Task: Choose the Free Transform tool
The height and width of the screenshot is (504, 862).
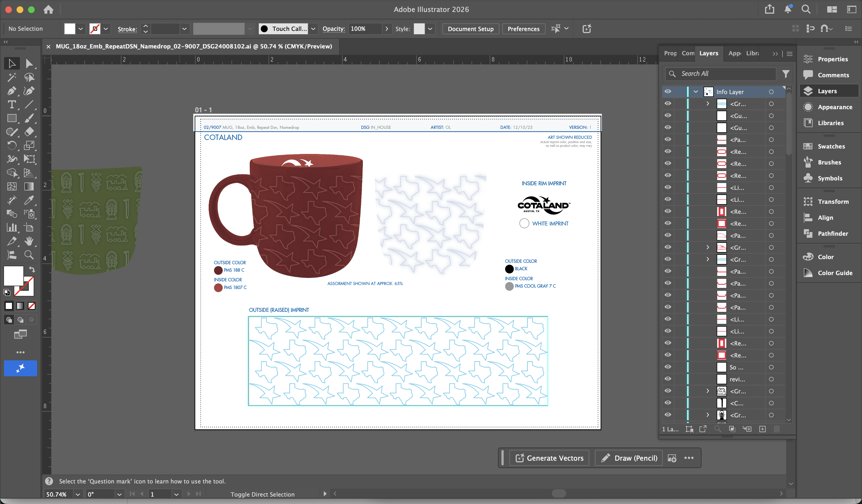Action: tap(29, 159)
